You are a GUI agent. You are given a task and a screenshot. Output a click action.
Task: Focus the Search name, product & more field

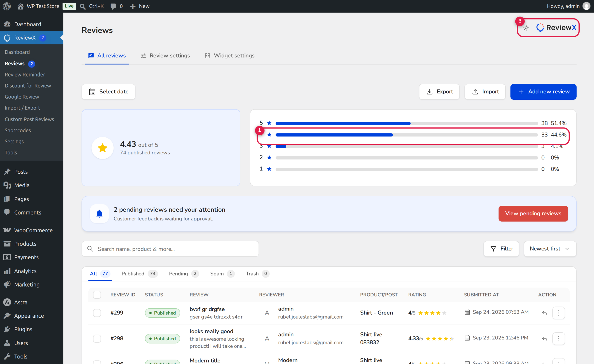pos(170,249)
